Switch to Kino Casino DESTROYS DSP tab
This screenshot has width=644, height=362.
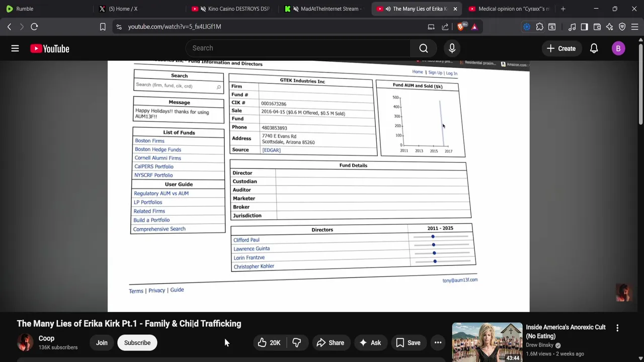tap(231, 9)
